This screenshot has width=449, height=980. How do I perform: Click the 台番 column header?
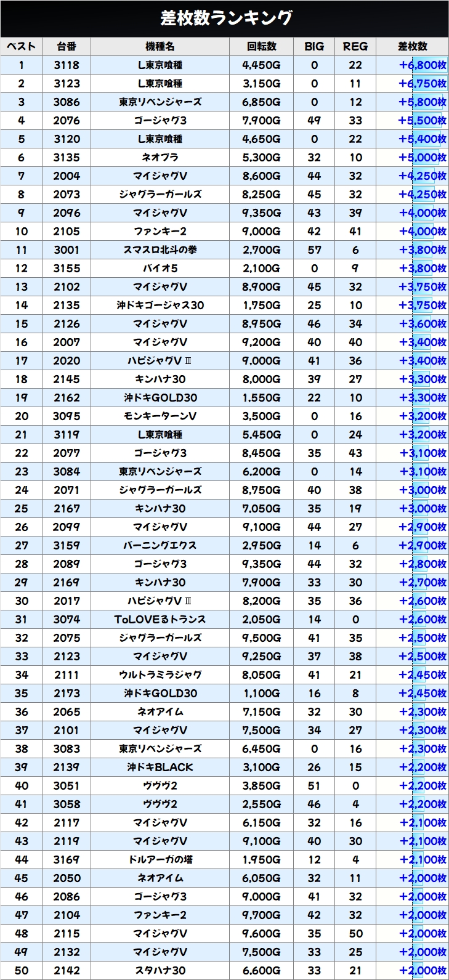click(x=67, y=46)
